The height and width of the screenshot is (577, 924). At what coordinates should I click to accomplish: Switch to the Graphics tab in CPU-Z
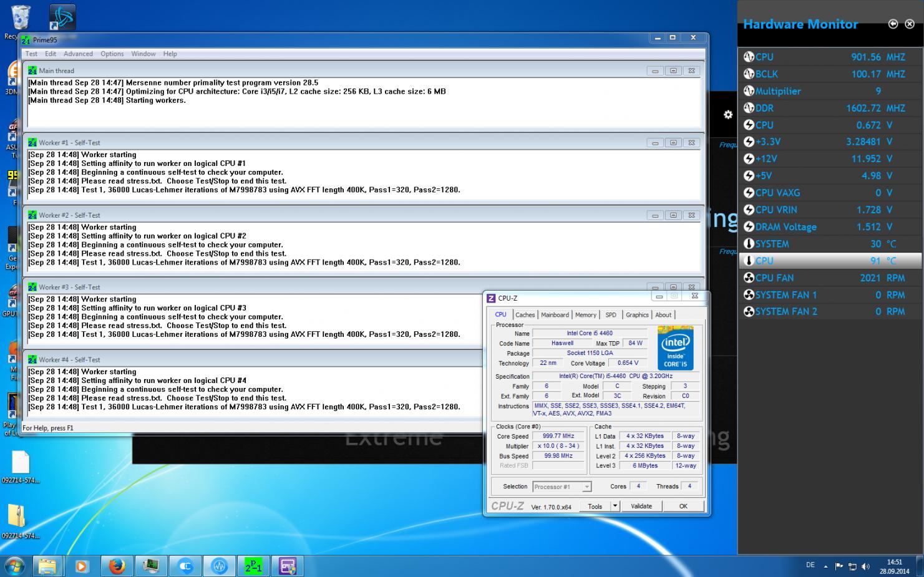[637, 315]
